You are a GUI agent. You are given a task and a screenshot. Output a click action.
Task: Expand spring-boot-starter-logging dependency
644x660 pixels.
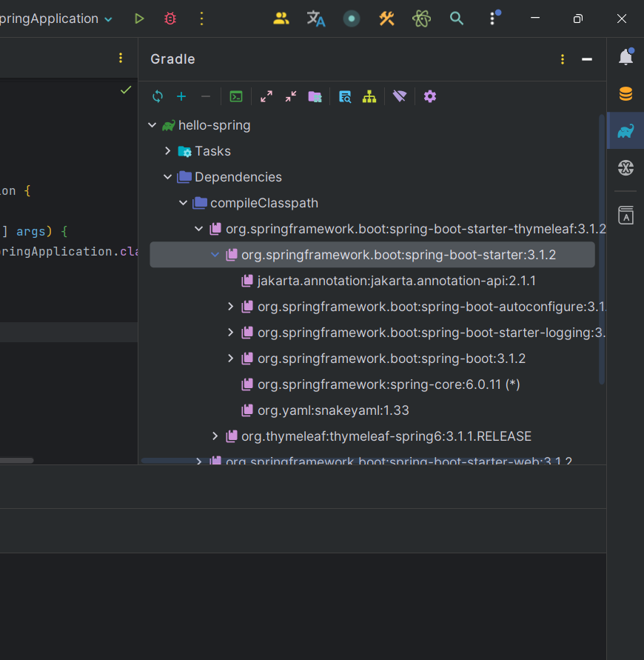pyautogui.click(x=230, y=333)
